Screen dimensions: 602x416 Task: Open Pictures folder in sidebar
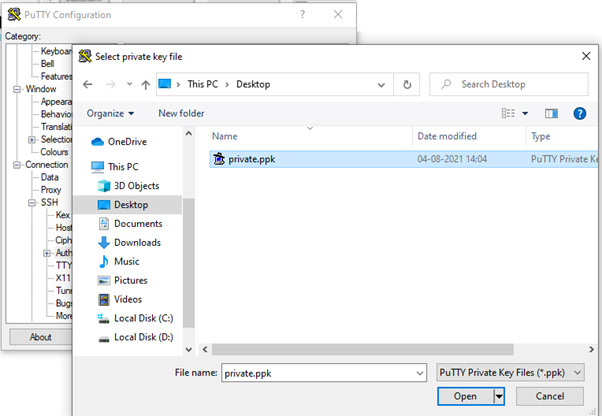122,281
